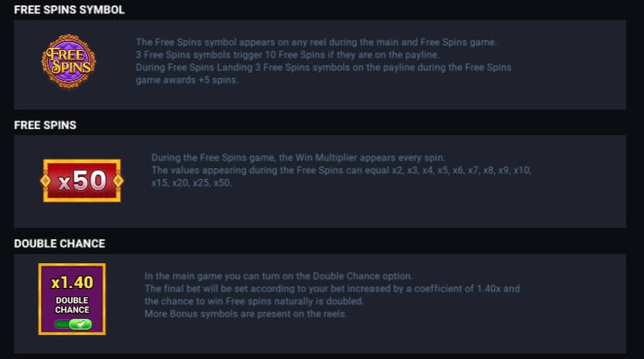Click text about coefficient of 1.40x
644x359 pixels.
pos(332,289)
